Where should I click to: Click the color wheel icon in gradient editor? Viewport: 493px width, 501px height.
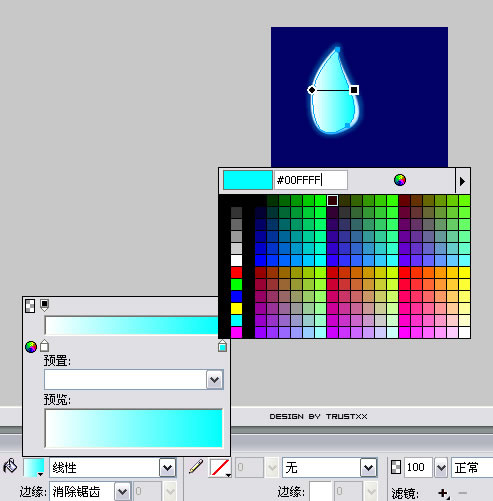click(x=31, y=347)
